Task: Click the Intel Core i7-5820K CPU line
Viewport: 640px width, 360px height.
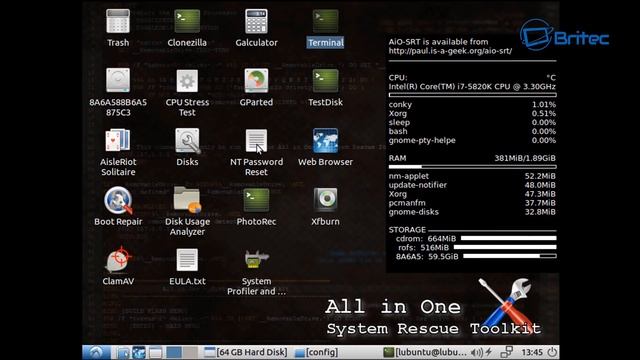Action: coord(472,87)
